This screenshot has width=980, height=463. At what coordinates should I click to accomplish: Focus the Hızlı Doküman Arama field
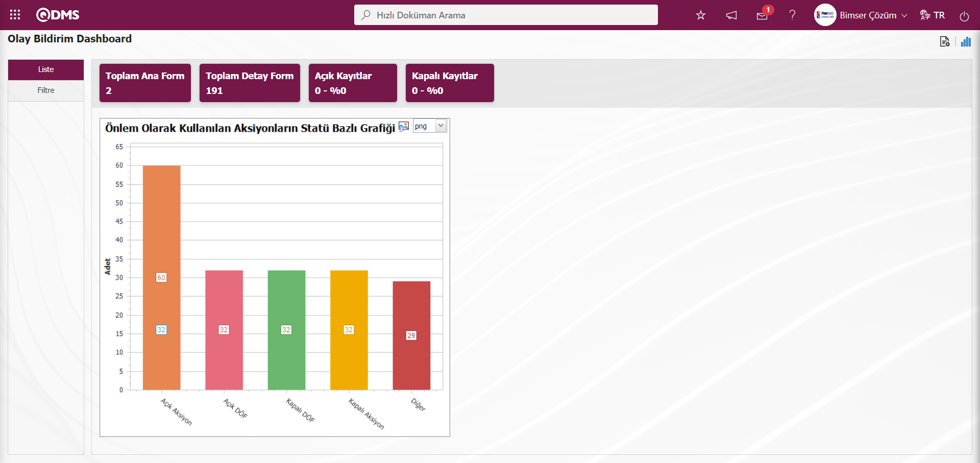point(506,15)
